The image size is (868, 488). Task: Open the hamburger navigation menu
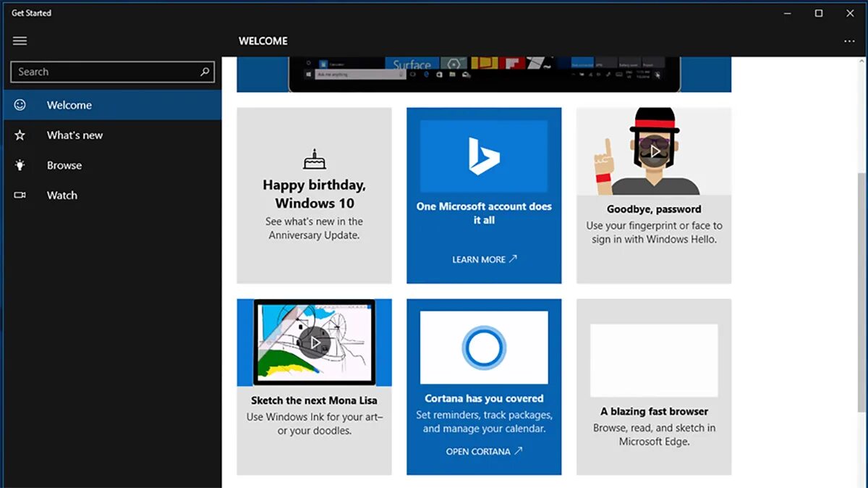click(x=20, y=41)
